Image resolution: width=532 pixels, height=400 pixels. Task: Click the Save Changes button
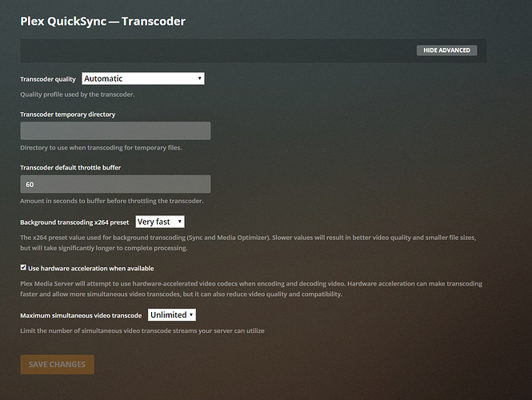click(x=58, y=364)
